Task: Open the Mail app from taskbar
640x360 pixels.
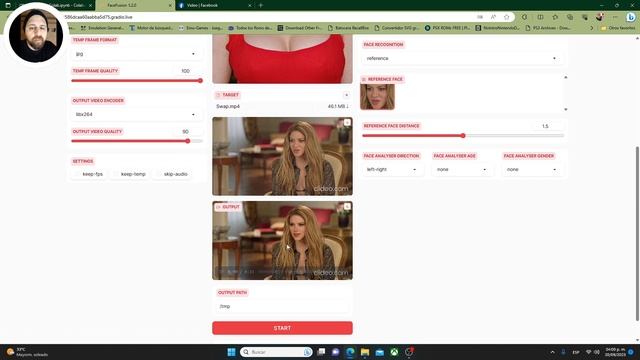Action: pyautogui.click(x=380, y=352)
